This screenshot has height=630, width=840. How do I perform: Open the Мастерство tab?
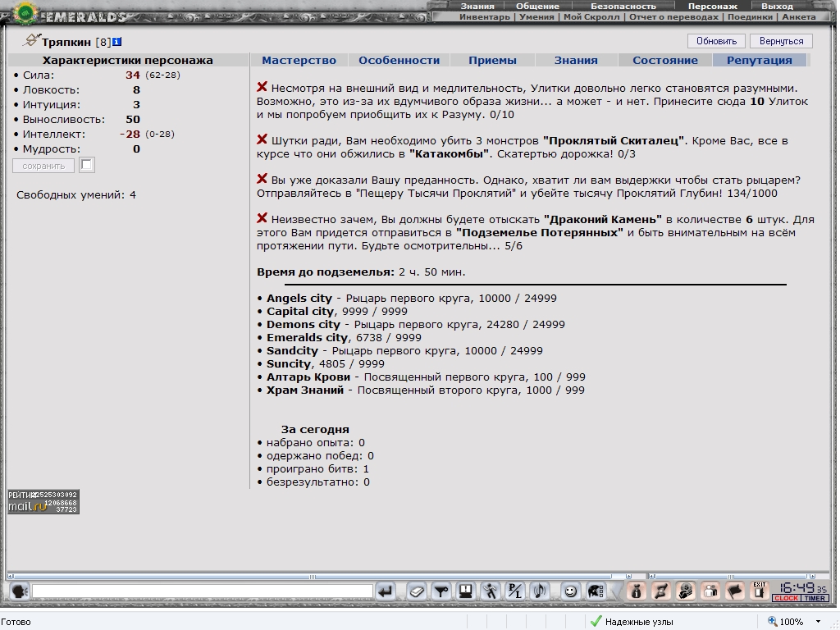(x=299, y=60)
